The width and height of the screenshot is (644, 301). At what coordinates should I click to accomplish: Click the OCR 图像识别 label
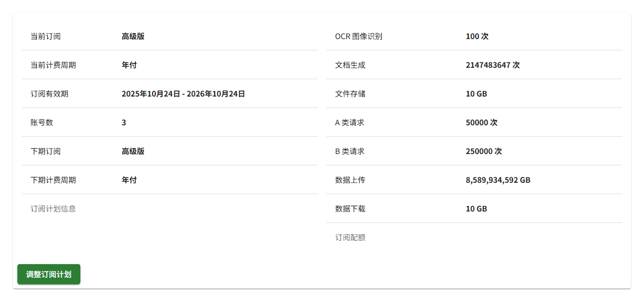click(358, 36)
